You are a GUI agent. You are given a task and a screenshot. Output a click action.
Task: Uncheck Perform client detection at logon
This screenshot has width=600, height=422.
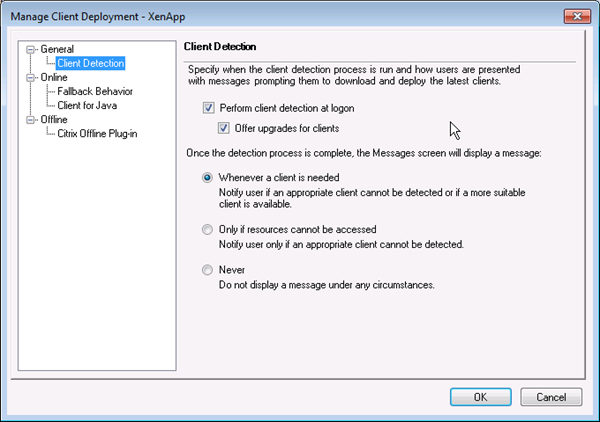coord(209,108)
